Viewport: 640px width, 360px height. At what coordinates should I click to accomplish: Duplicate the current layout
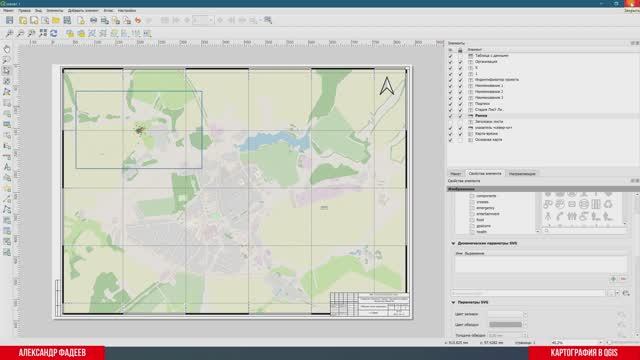34,20
